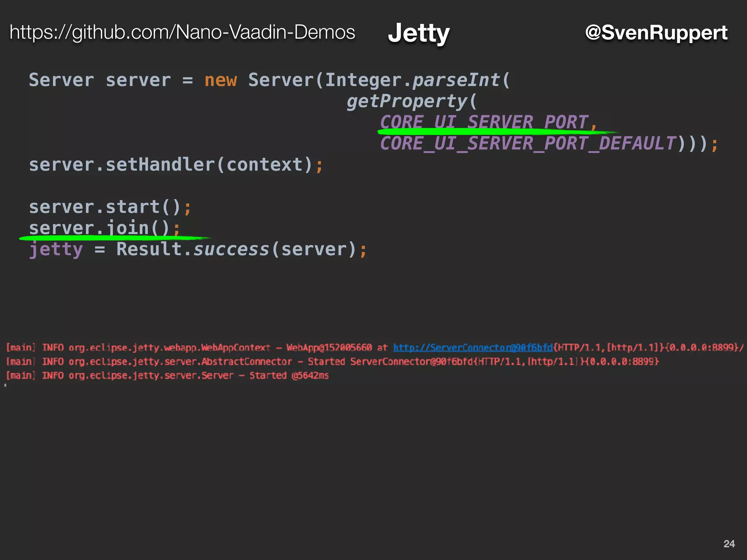This screenshot has width=747, height=560.
Task: Click the slide number 24
Action: [729, 544]
